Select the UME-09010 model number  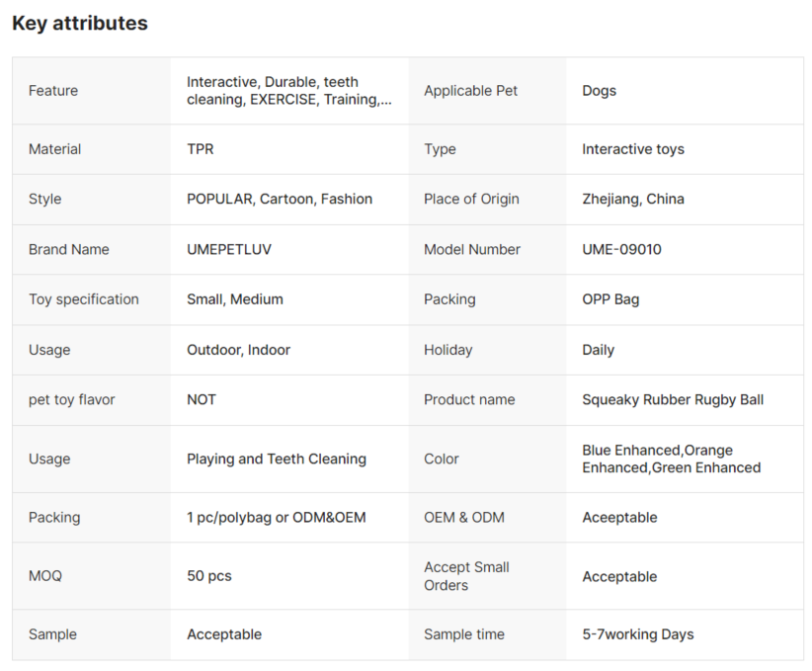click(621, 249)
